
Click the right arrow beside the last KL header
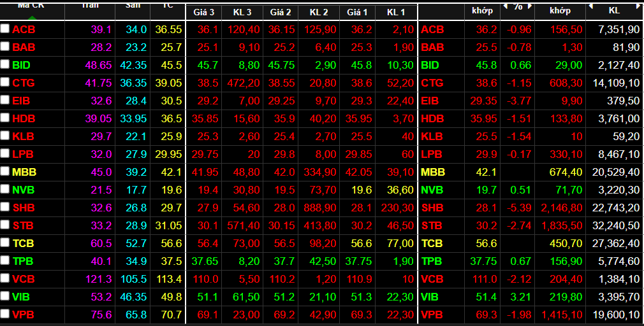pyautogui.click(x=638, y=6)
